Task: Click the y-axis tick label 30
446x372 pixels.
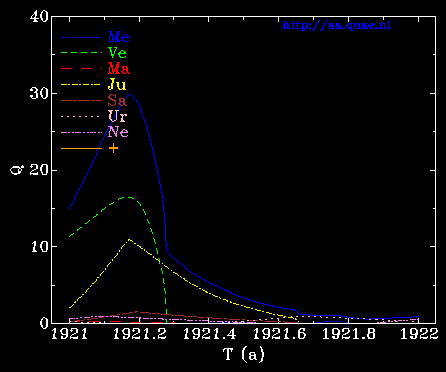Action: 39,94
